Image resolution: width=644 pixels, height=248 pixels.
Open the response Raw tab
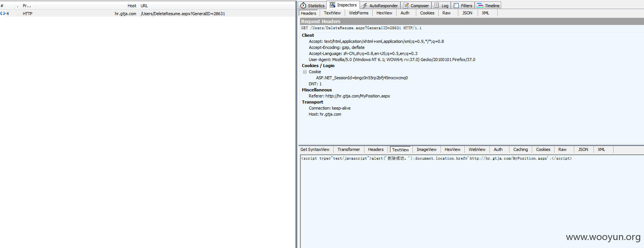tap(563, 149)
